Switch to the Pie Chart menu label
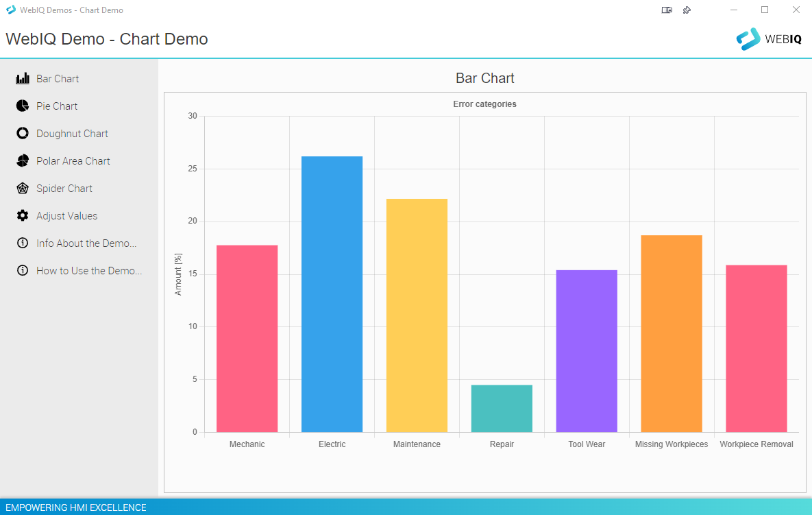 coord(57,106)
